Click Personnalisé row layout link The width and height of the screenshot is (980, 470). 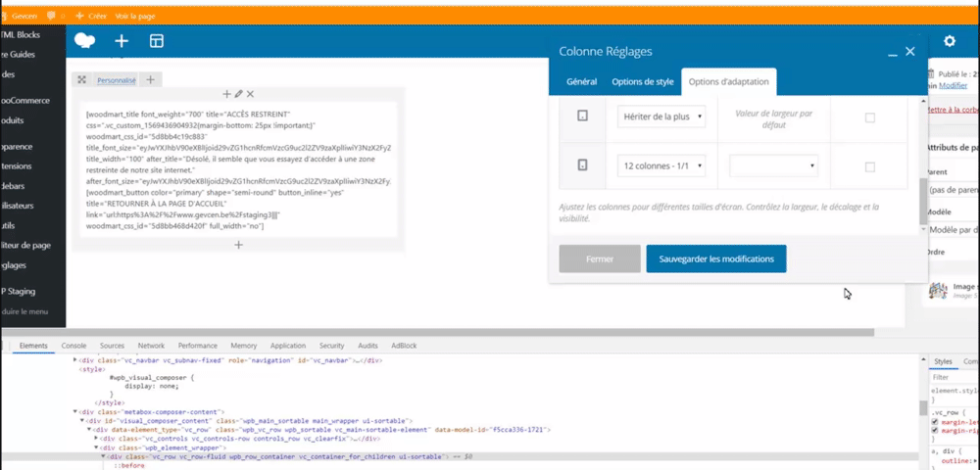pyautogui.click(x=117, y=80)
